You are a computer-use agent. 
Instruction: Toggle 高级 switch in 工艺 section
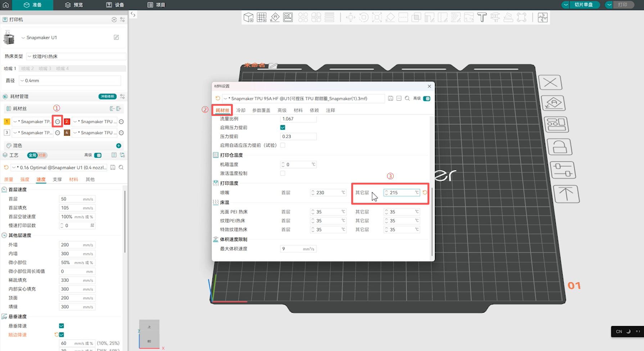coord(98,155)
